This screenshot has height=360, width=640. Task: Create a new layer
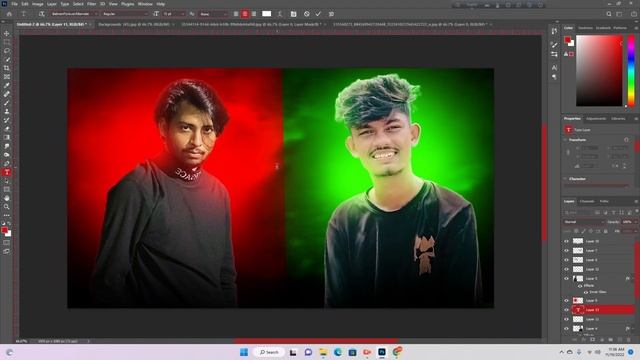click(620, 340)
